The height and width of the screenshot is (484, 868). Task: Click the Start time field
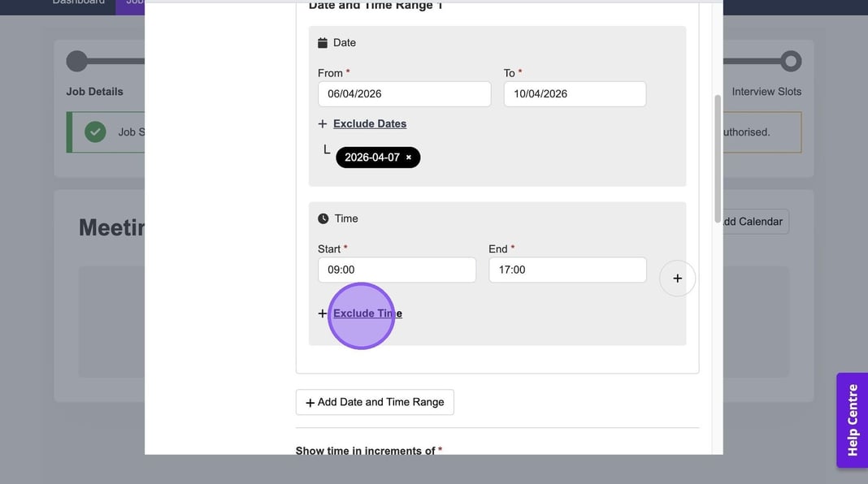pos(397,270)
